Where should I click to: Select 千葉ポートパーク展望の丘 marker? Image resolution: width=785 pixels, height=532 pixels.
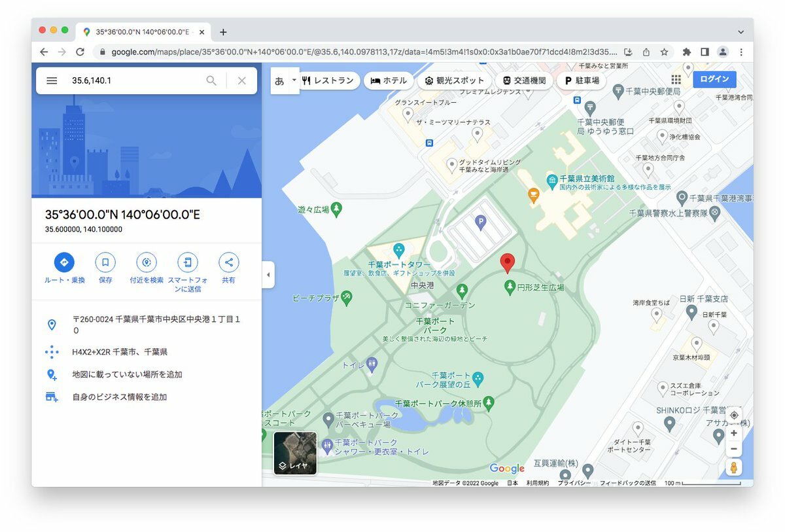[x=478, y=378]
